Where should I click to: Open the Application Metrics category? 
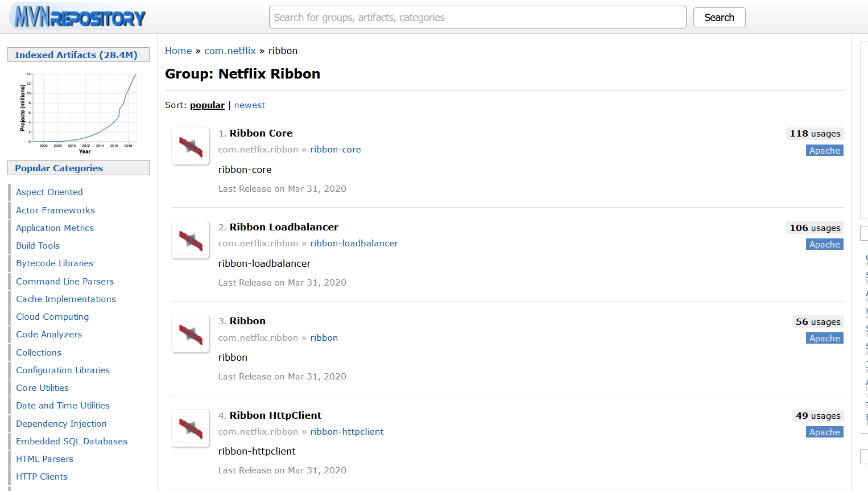pos(55,228)
